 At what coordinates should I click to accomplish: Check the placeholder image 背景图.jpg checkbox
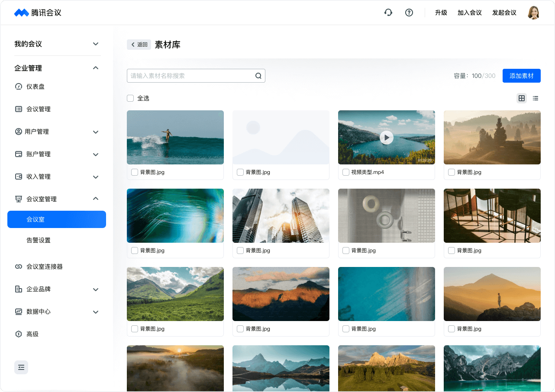coord(240,172)
